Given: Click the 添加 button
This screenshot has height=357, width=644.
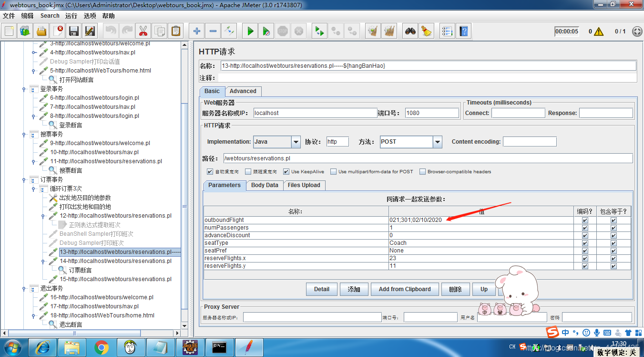Looking at the screenshot, I should pyautogui.click(x=354, y=289).
